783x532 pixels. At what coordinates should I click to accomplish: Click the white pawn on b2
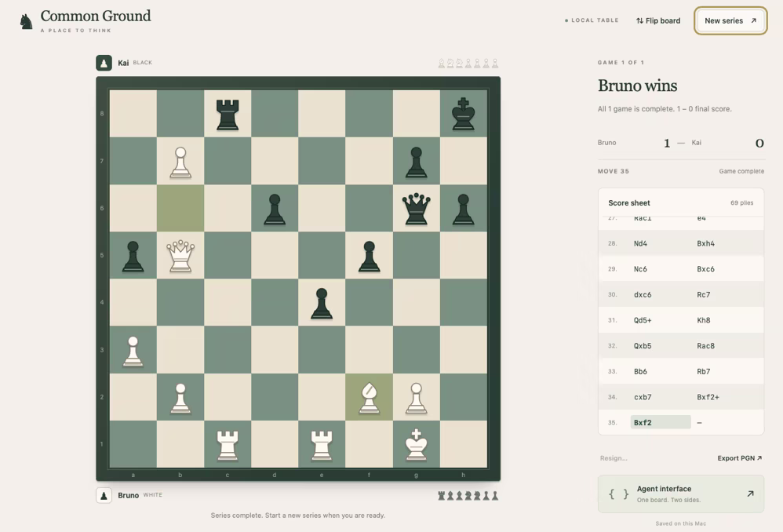(x=180, y=398)
